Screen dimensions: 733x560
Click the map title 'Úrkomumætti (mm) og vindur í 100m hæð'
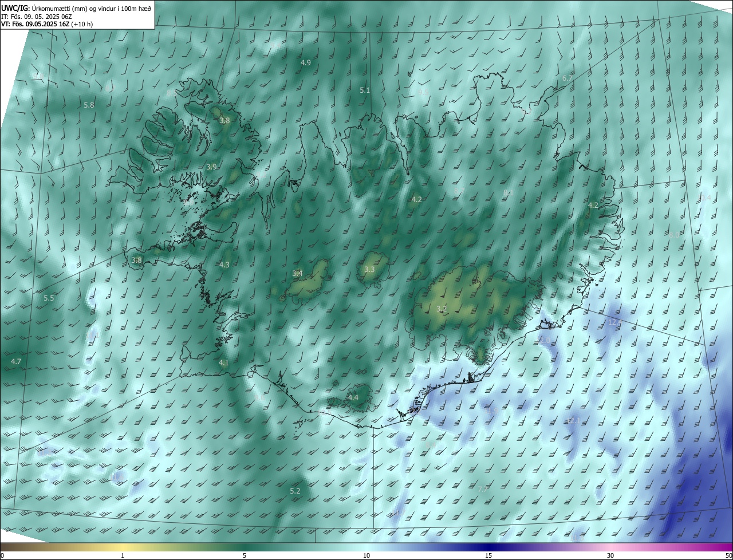(x=92, y=7)
